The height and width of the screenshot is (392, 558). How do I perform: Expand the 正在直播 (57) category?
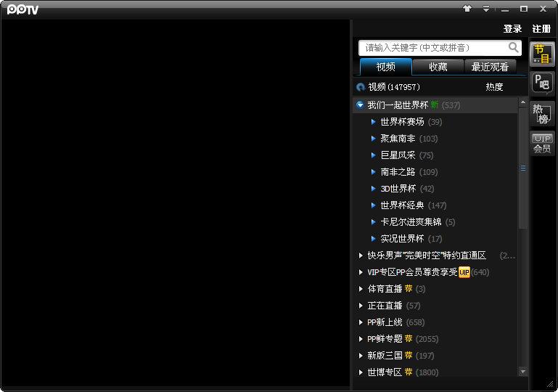[x=361, y=306]
